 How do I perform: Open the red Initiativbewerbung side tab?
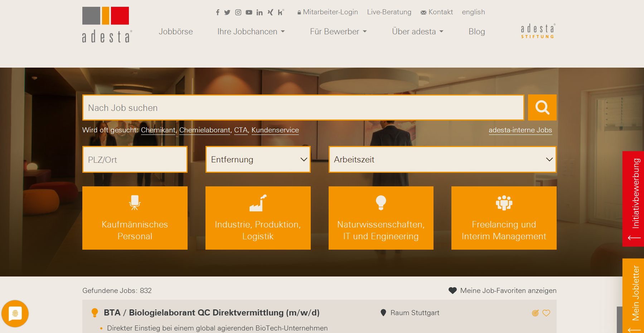[634, 199]
